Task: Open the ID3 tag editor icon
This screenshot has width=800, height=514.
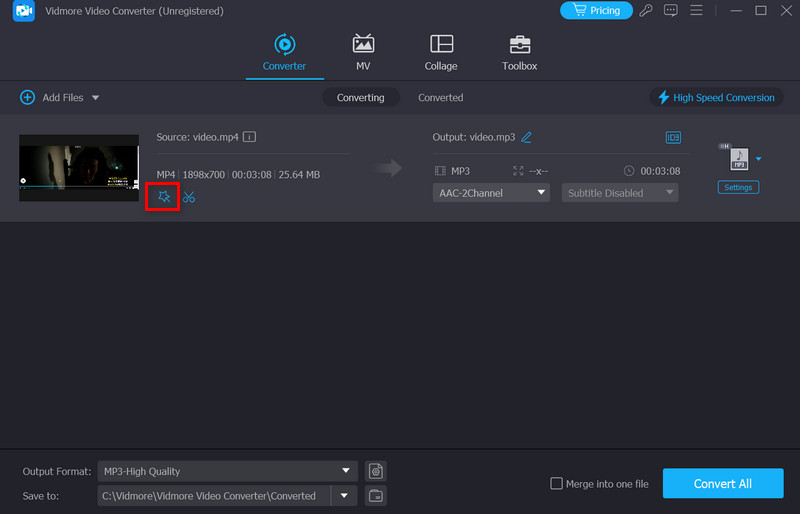Action: point(673,137)
